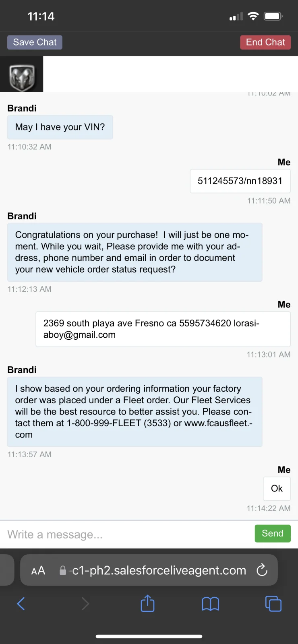Tap the Safari forward arrow
Image resolution: width=298 pixels, height=644 pixels.
coord(85,603)
